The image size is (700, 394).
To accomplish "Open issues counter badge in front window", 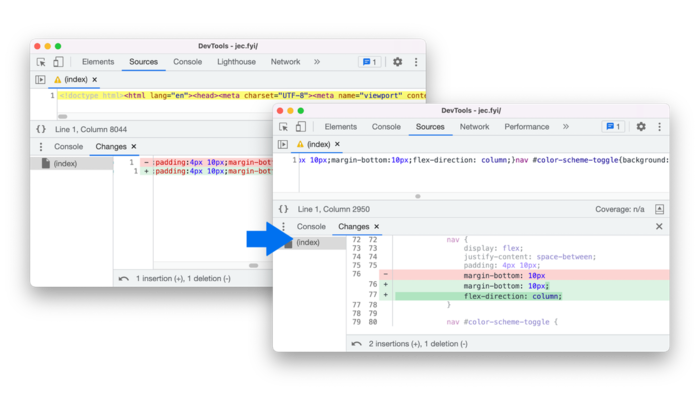I will coord(613,127).
